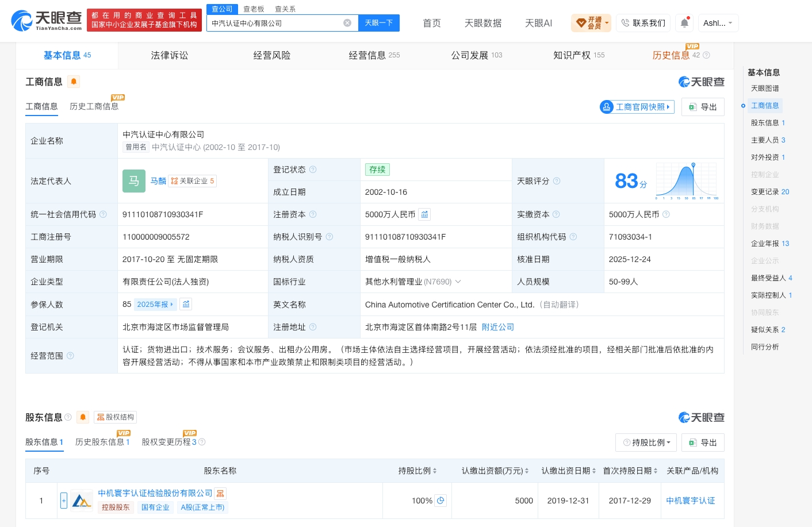
Task: Open legal representative 马麟's profile link
Action: (x=158, y=181)
